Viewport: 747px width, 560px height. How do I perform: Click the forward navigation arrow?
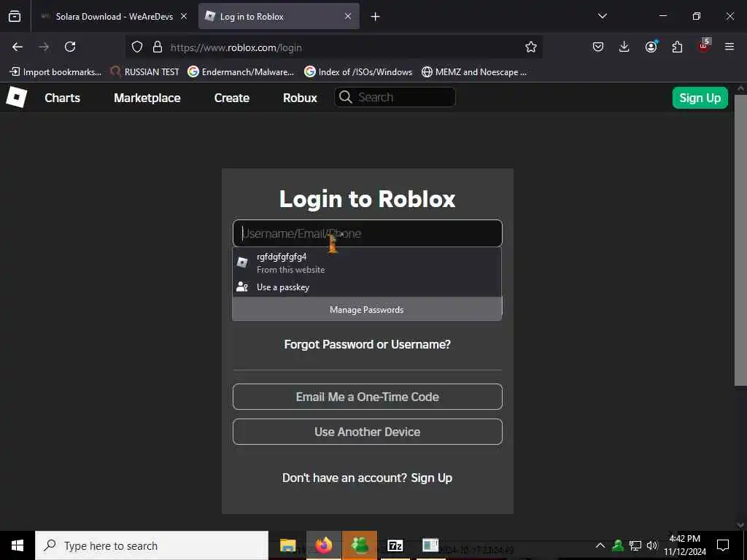[44, 47]
